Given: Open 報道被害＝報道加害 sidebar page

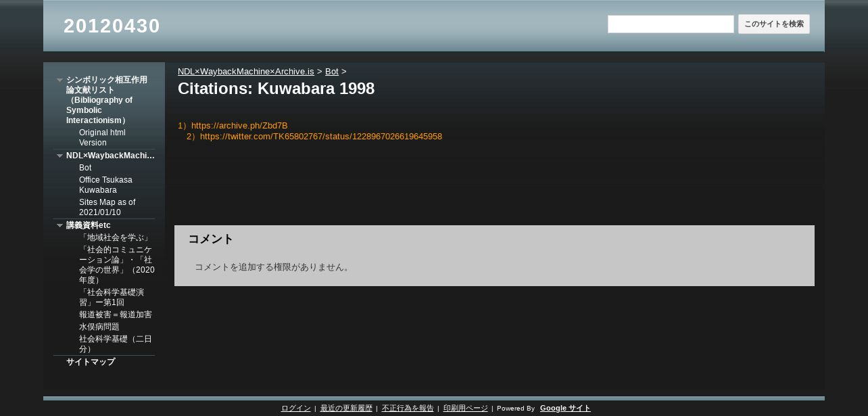Looking at the screenshot, I should click(116, 315).
